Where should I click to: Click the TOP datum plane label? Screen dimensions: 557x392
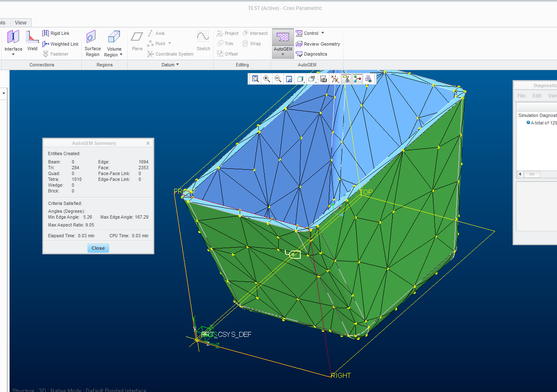[x=366, y=192]
